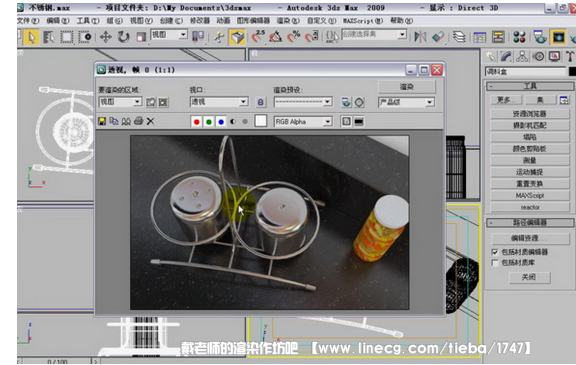Open the Layer Manager
Viewport: 576px width, 365px height.
pos(459,37)
